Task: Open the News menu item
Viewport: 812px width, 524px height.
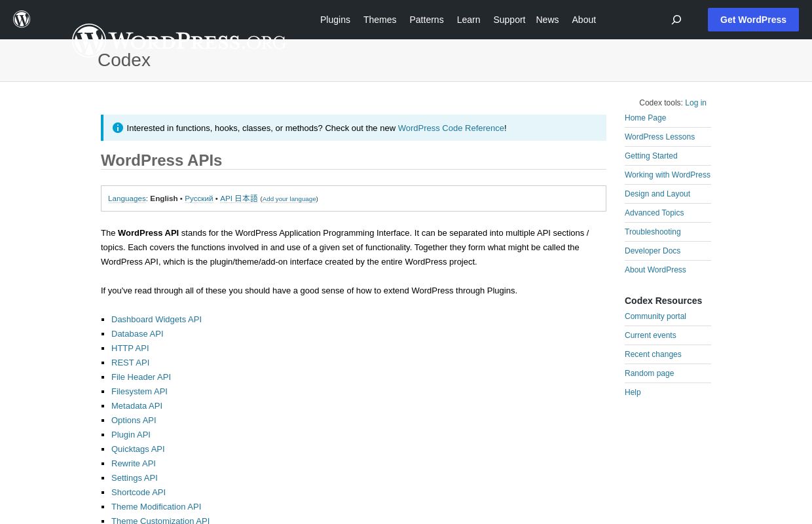Action: (x=547, y=20)
